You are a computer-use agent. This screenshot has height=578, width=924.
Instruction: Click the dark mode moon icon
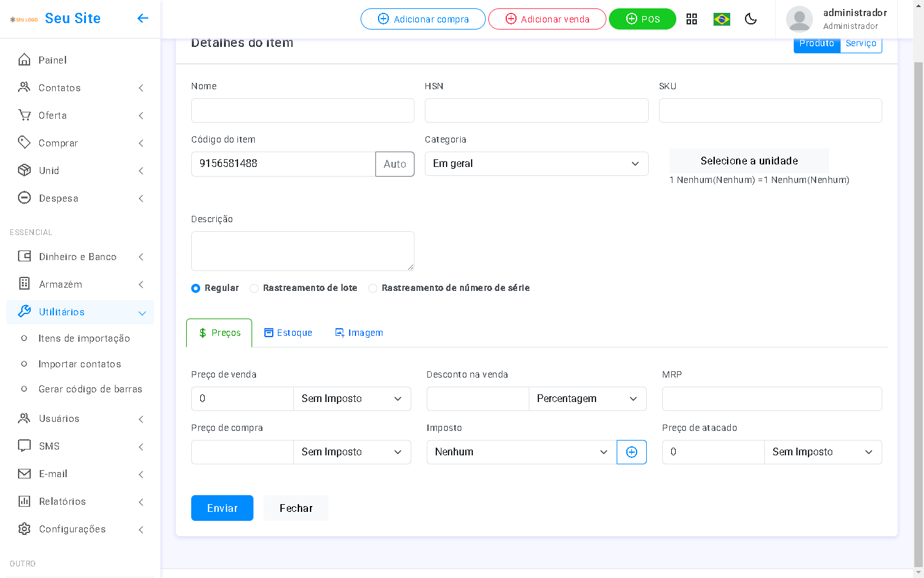[751, 19]
